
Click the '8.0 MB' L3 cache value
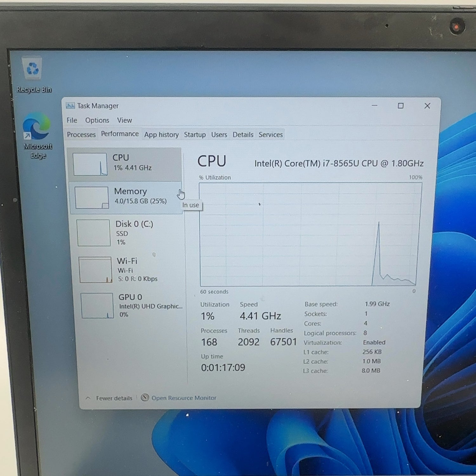371,370
